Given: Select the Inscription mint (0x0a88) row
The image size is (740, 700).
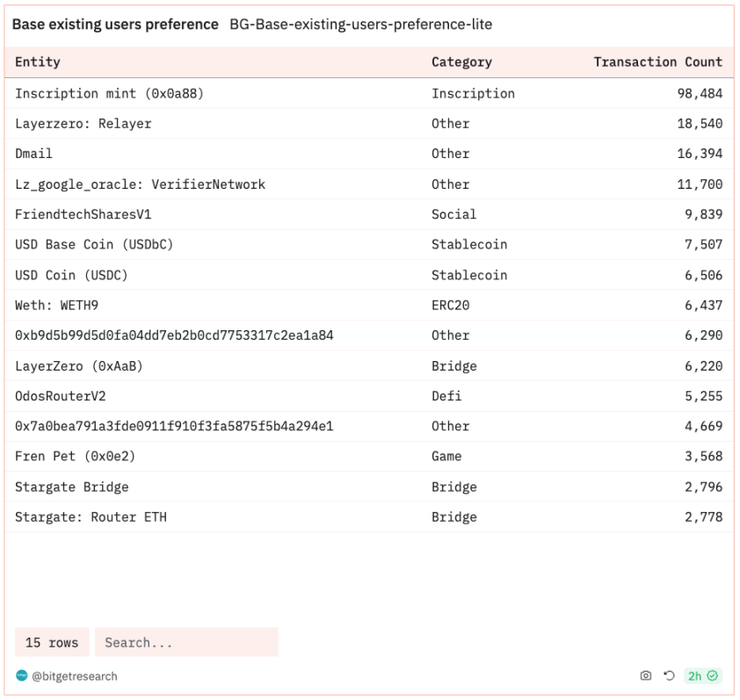Looking at the screenshot, I should pos(369,93).
